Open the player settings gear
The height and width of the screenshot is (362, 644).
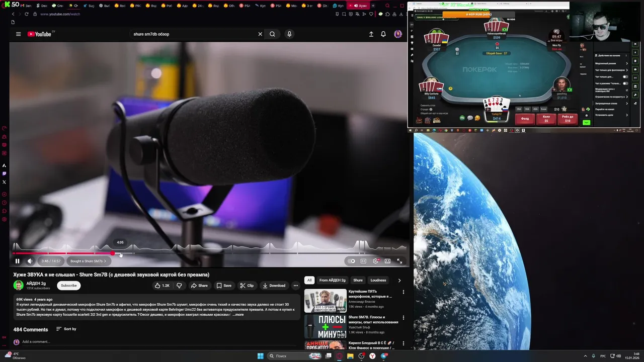(x=375, y=261)
